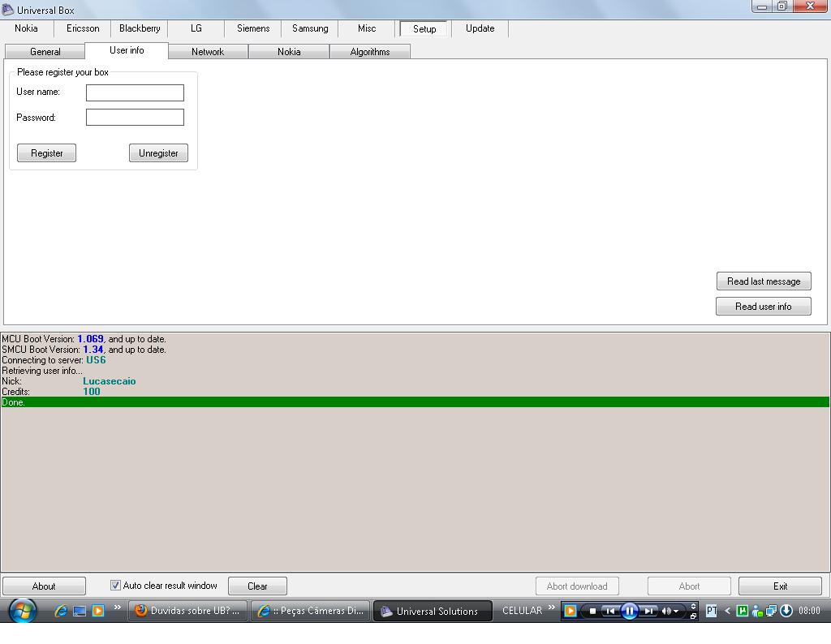Toggle the media player video and visualization window

[x=693, y=606]
